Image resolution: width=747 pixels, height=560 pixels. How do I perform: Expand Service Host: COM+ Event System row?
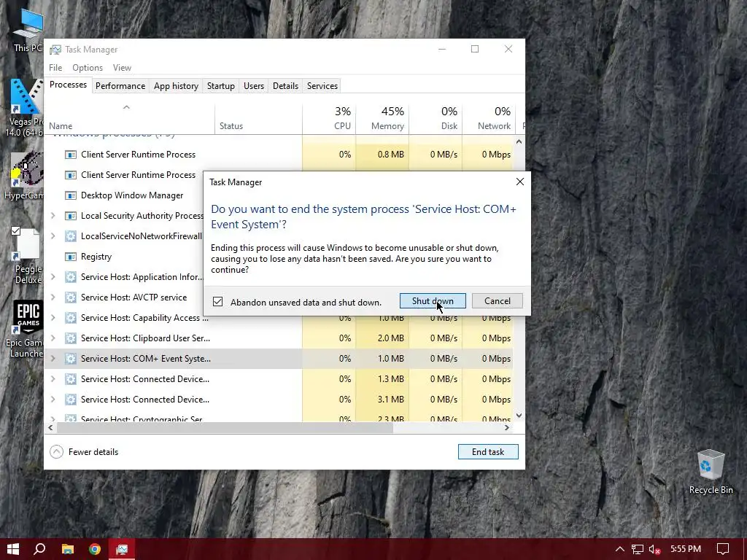[53, 359]
